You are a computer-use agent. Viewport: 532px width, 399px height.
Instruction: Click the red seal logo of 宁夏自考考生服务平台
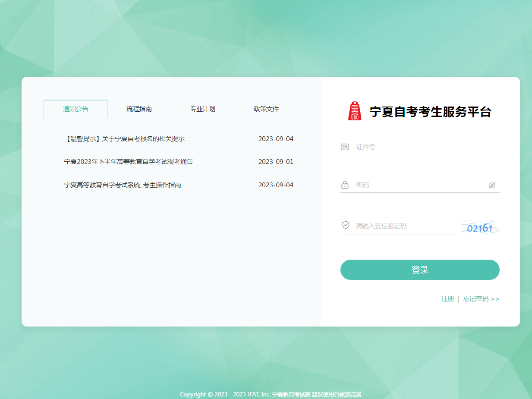(x=354, y=111)
